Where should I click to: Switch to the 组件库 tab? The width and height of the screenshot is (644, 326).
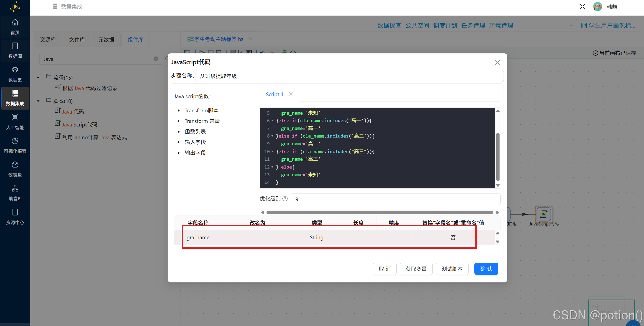click(135, 40)
